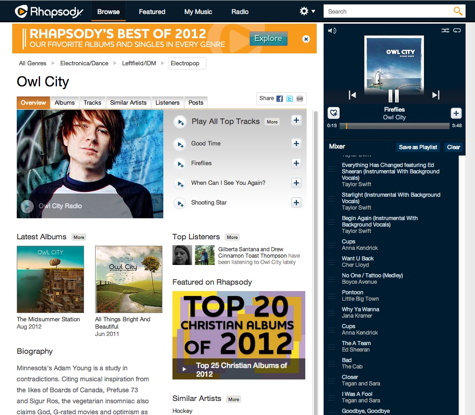Add all top tracks with plus
Screen dimensions: 475x415
pyautogui.click(x=296, y=120)
